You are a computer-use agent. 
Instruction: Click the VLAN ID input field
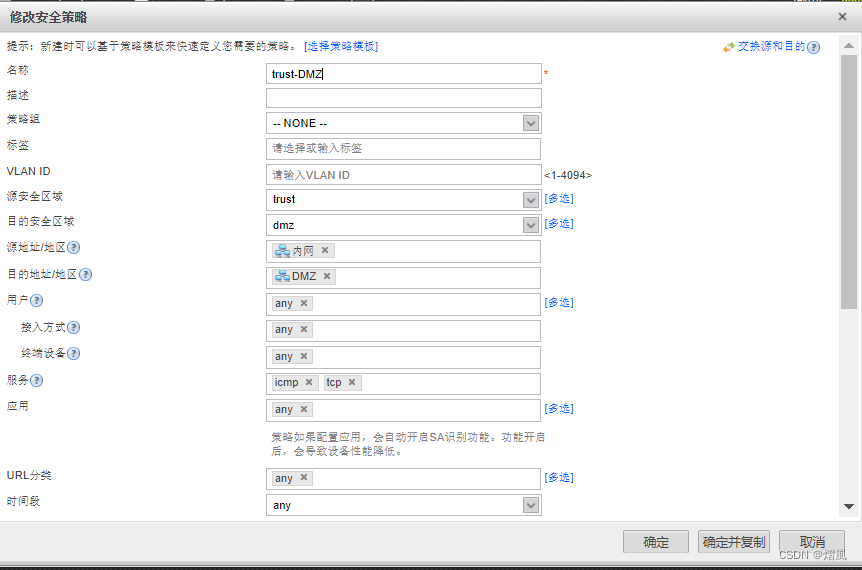[x=403, y=175]
